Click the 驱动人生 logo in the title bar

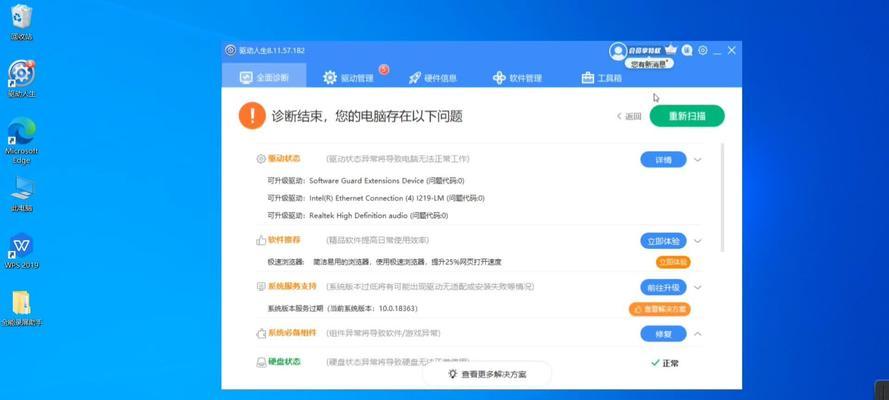(x=230, y=50)
